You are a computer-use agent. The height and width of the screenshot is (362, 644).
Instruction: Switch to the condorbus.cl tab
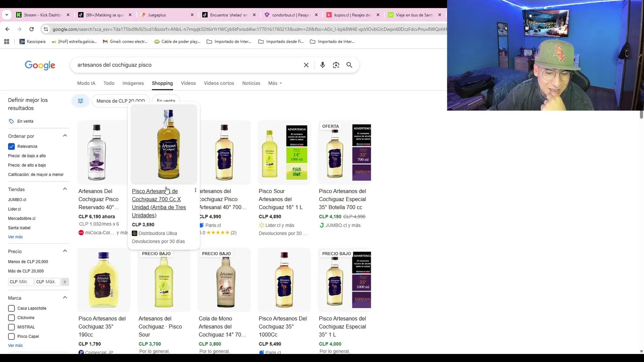coord(291,15)
